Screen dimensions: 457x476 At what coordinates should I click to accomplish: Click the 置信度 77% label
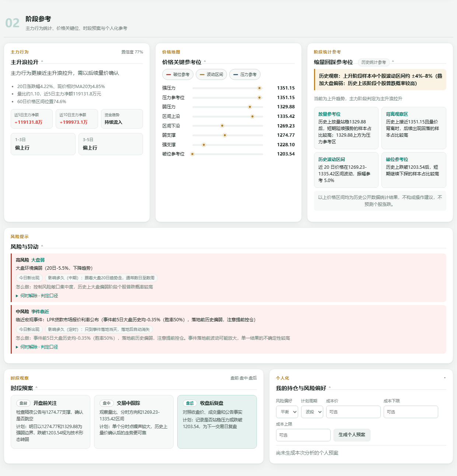coord(132,52)
